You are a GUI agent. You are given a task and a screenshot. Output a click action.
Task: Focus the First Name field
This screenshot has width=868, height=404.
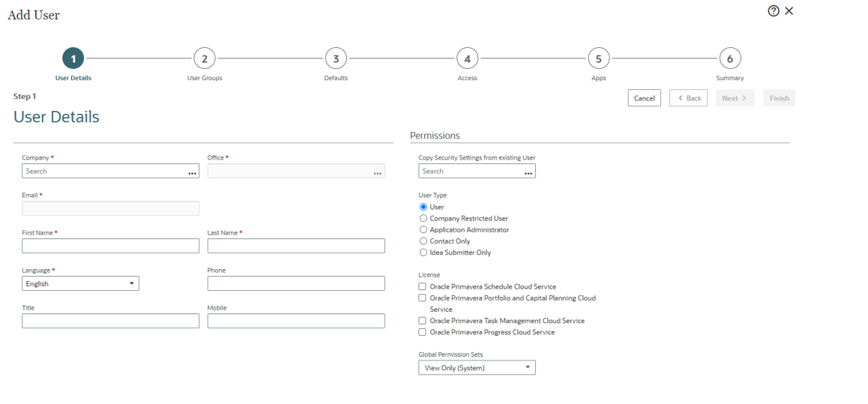111,246
